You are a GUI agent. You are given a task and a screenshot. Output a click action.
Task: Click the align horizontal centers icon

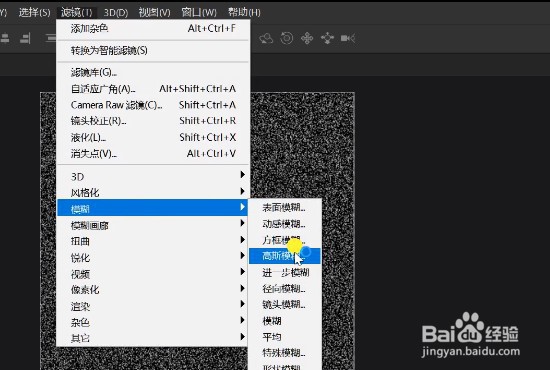click(5, 38)
